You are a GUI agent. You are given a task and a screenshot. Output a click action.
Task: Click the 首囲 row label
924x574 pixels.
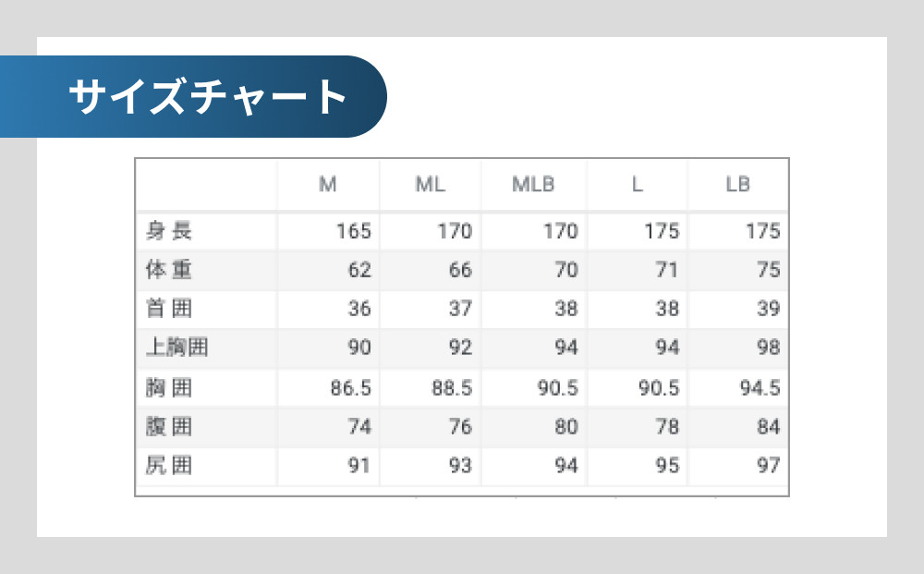point(169,308)
